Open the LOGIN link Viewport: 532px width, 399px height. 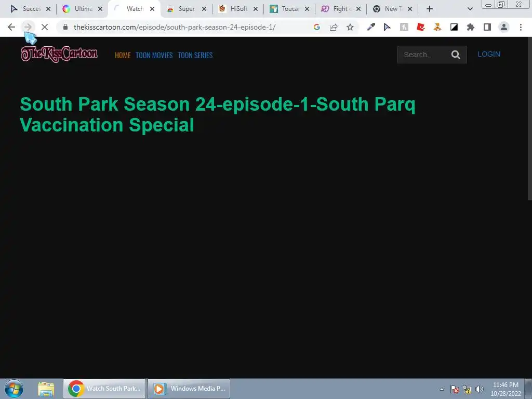coord(488,54)
